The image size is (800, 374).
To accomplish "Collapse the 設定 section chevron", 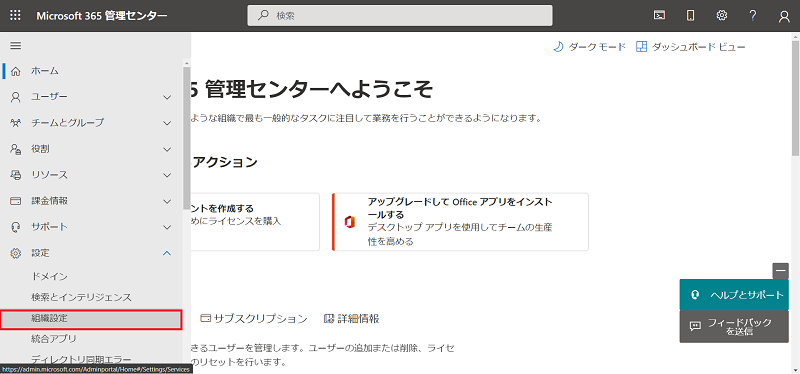I will [167, 253].
